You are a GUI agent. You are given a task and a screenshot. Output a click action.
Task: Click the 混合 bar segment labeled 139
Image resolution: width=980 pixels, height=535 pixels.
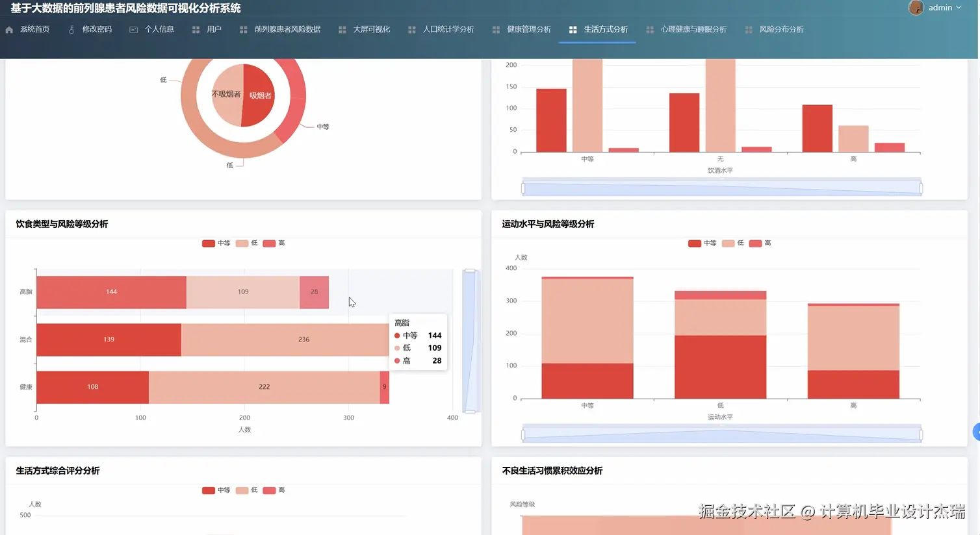tap(109, 340)
